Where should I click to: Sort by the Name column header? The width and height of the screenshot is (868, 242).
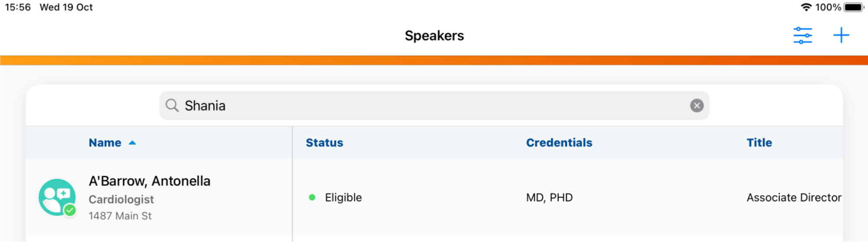tap(105, 143)
